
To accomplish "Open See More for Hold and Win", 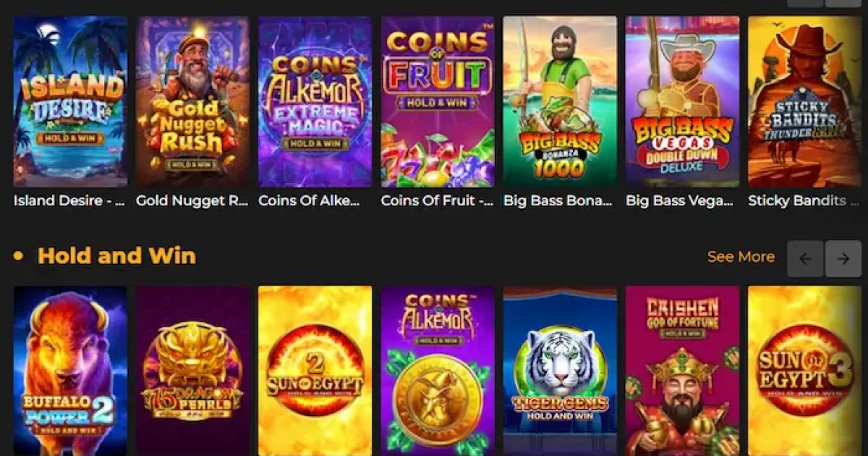I will [x=741, y=257].
